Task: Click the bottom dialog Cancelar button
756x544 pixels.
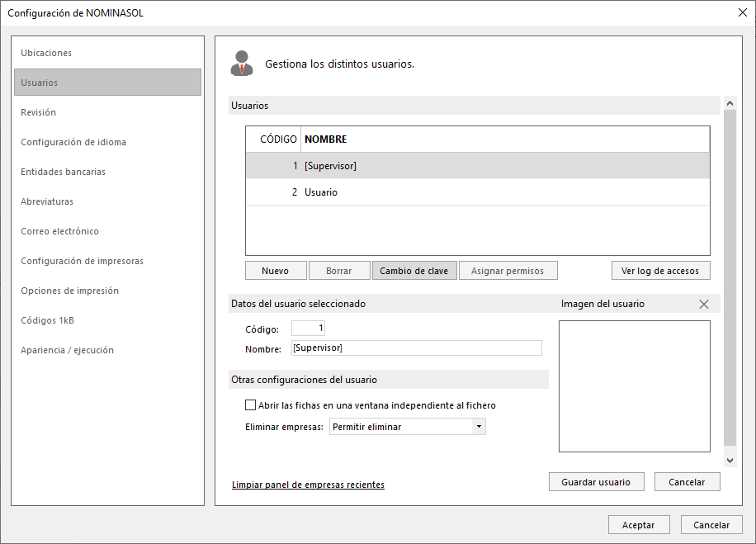Action: 711,525
